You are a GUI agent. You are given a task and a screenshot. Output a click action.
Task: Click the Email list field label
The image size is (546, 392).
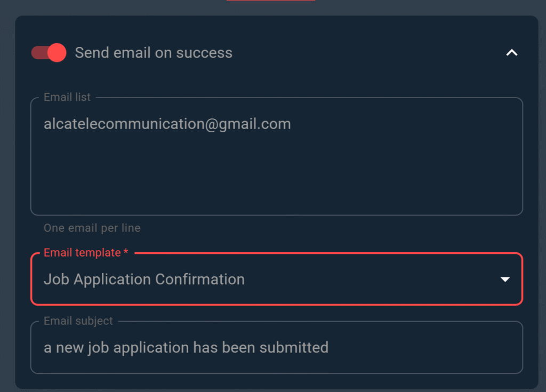pos(67,97)
